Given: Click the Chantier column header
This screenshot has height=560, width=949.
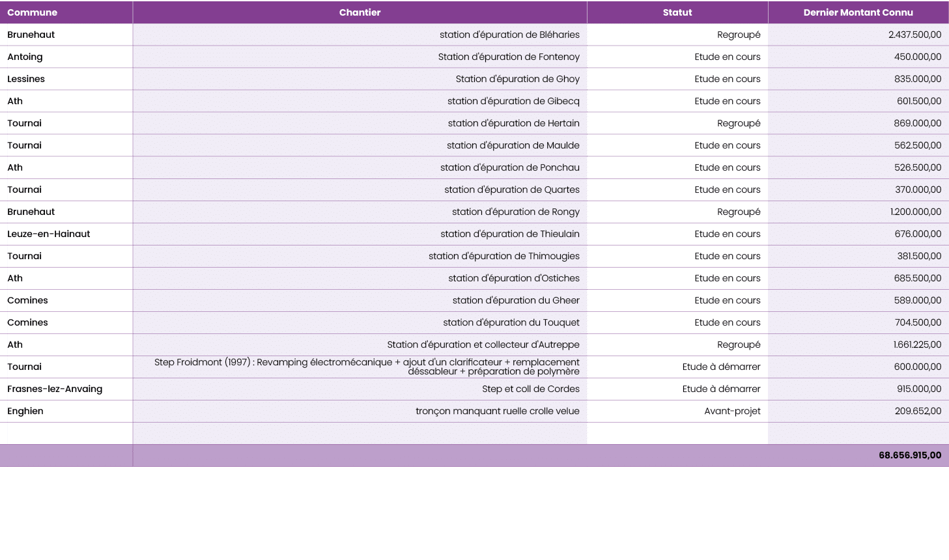Looking at the screenshot, I should coord(360,12).
